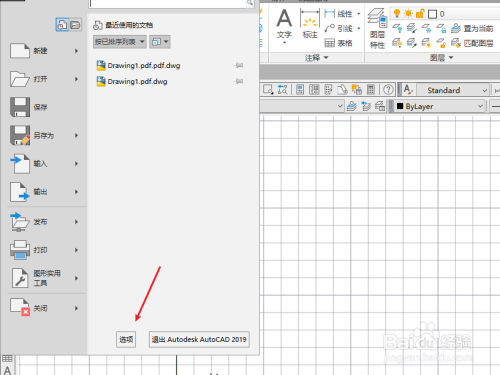This screenshot has width=500, height=375.
Task: Click the 选项 button
Action: [126, 339]
